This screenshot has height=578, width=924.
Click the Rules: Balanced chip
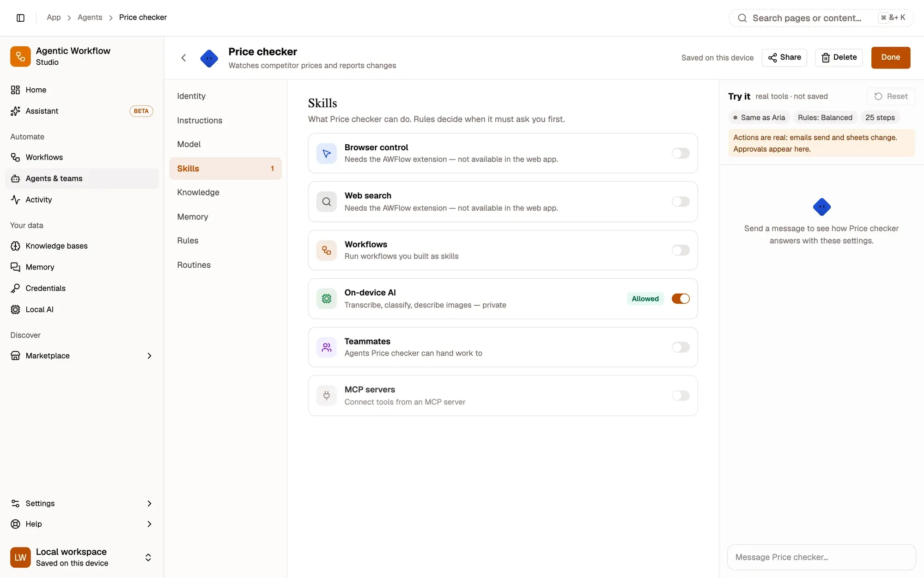825,117
